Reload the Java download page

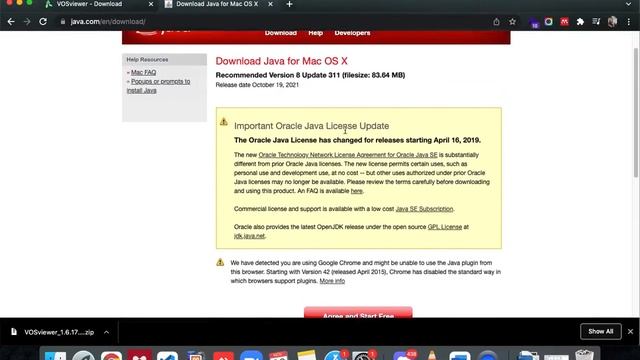pos(43,22)
